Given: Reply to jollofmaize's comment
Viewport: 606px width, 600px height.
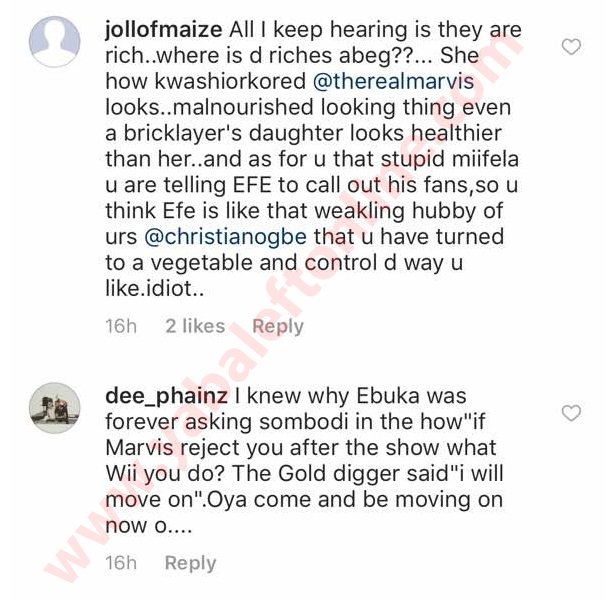Looking at the screenshot, I should tap(278, 327).
